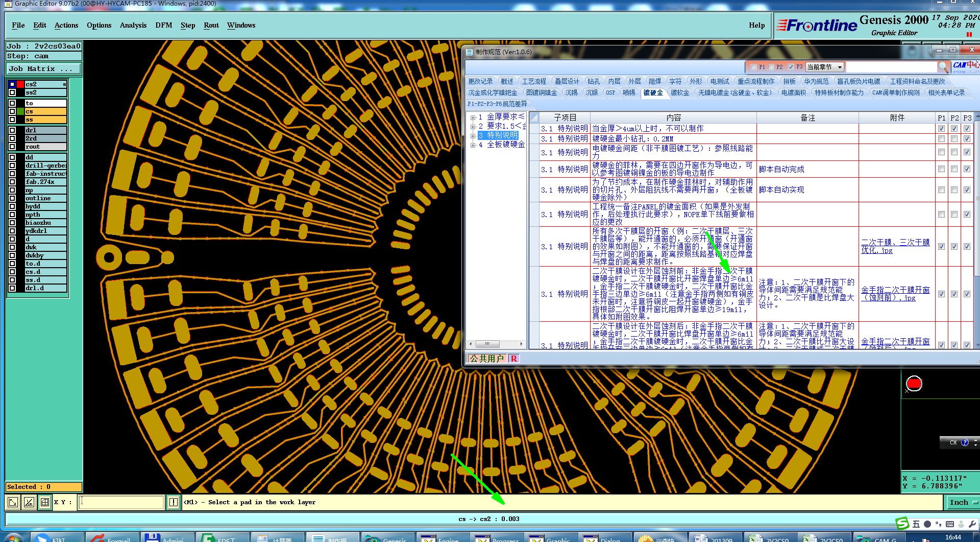Click the CAM中心 logo in 制作规范 window
The height and width of the screenshot is (542, 980).
[x=966, y=65]
